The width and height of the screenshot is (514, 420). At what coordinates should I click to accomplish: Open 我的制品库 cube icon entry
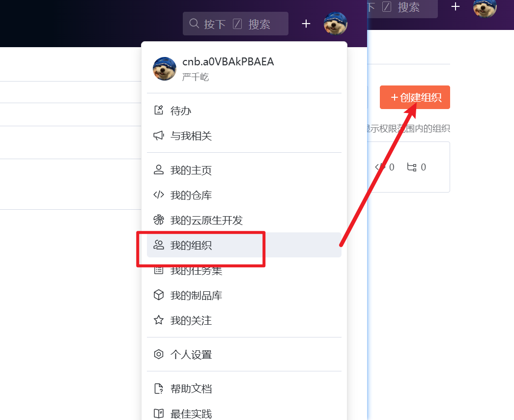[x=196, y=296]
